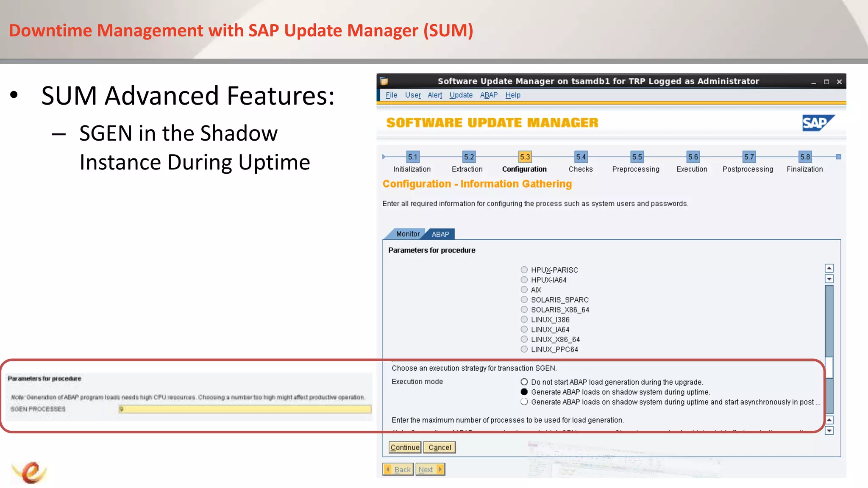Click the Continue button
The height and width of the screenshot is (488, 868).
[x=405, y=447]
